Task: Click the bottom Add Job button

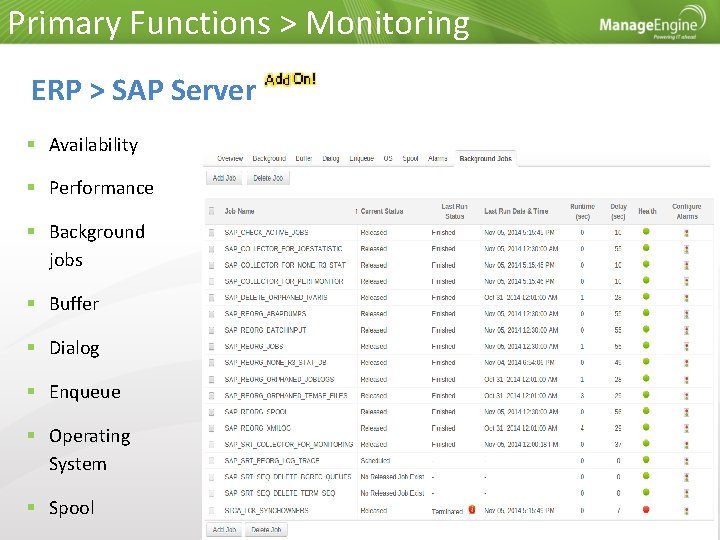Action: click(x=224, y=529)
